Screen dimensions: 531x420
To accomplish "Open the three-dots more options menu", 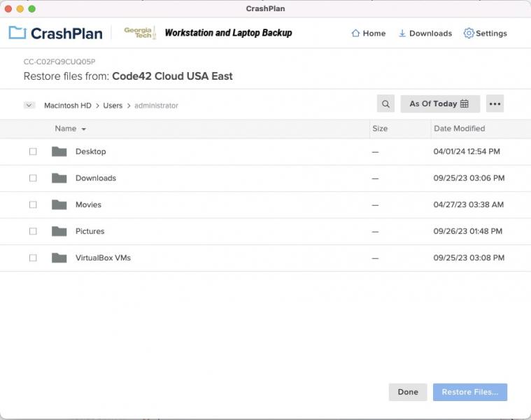I will (495, 104).
